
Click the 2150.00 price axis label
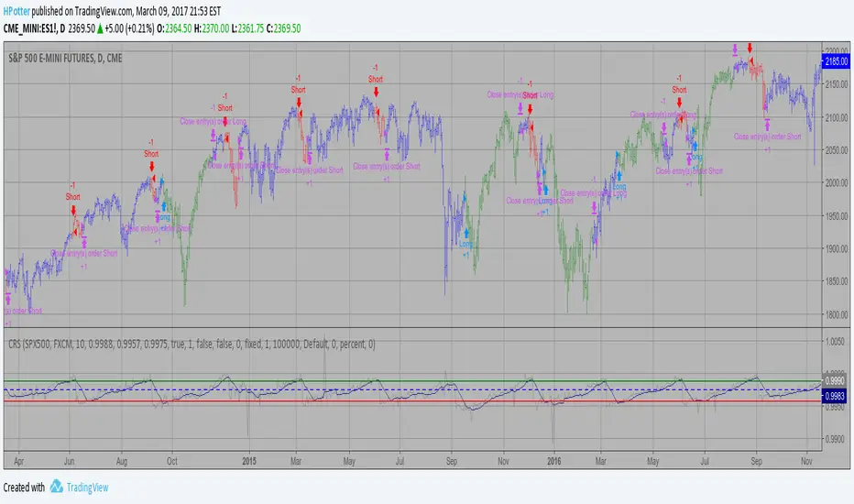tap(836, 84)
